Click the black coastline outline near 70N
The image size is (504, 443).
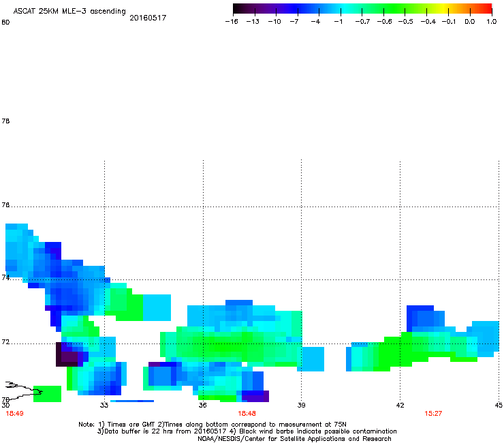pos(24,390)
